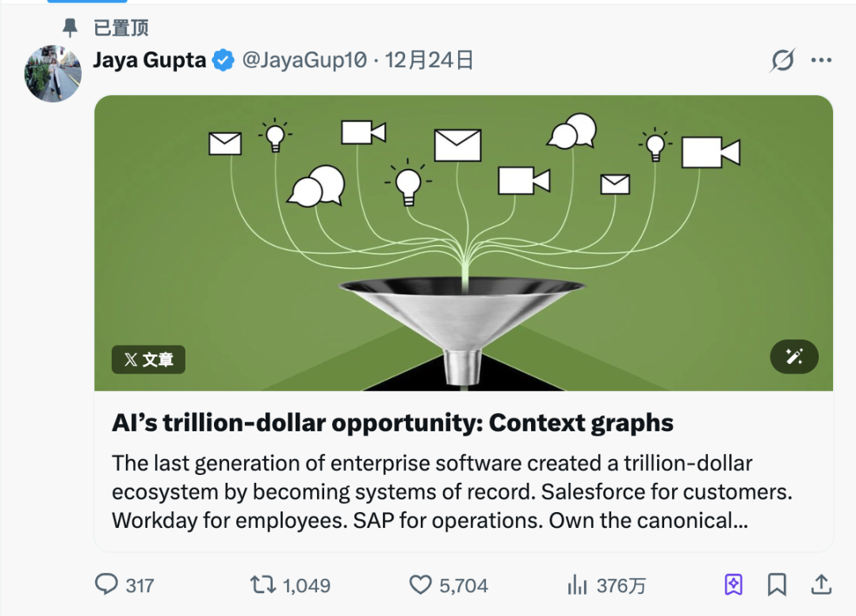Click the 12月24日 post date
Viewport: 856px width, 616px height.
430,60
